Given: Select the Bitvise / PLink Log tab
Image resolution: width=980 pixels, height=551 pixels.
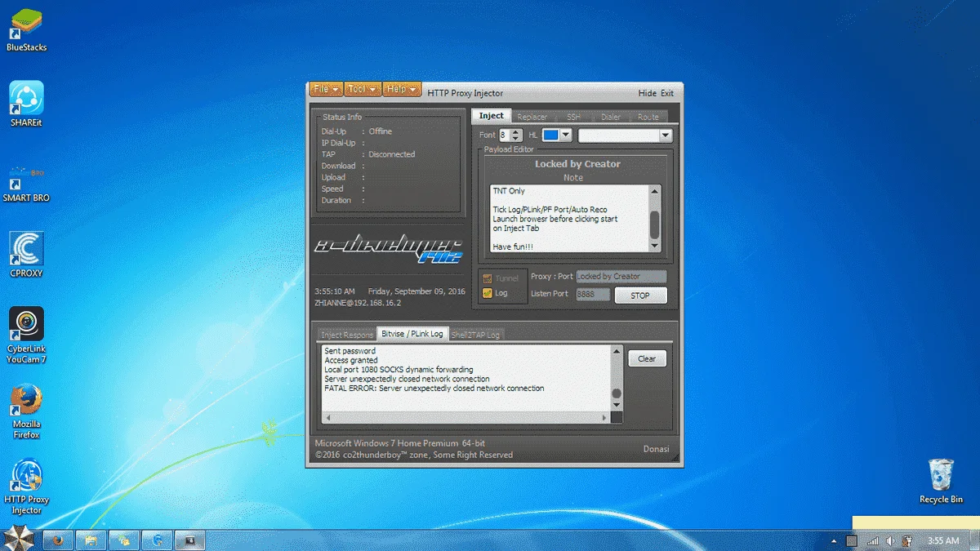Looking at the screenshot, I should pyautogui.click(x=412, y=334).
